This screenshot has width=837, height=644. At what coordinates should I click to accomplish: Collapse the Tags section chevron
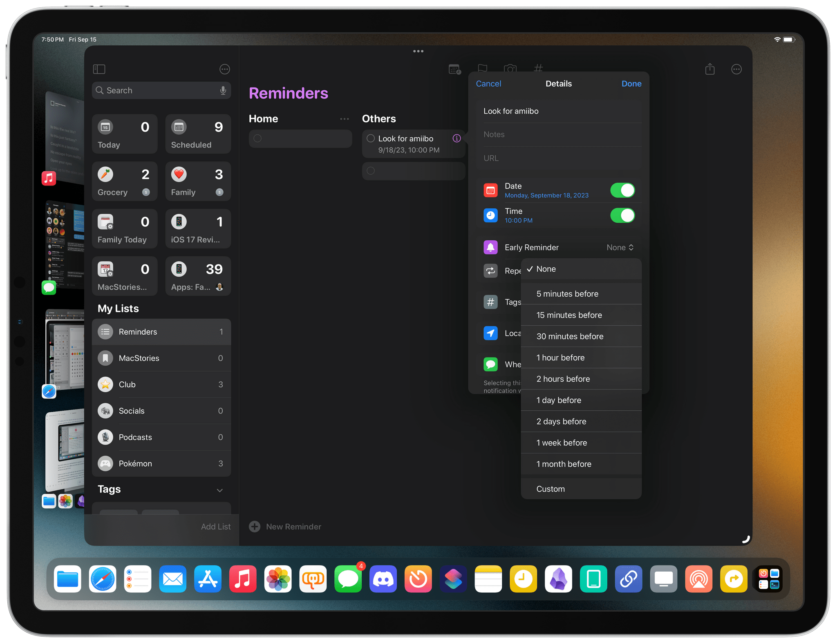coord(219,490)
